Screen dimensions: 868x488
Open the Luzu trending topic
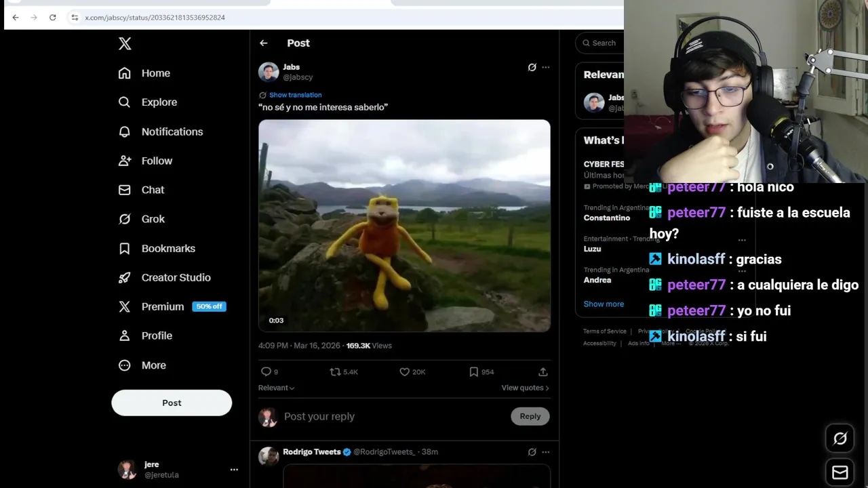tap(592, 249)
